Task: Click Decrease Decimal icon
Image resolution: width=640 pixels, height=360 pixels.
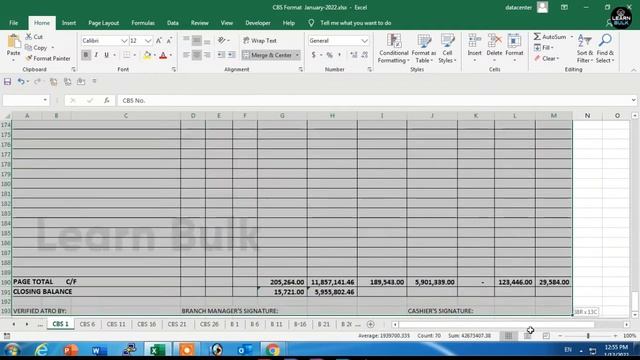Action: tap(364, 55)
